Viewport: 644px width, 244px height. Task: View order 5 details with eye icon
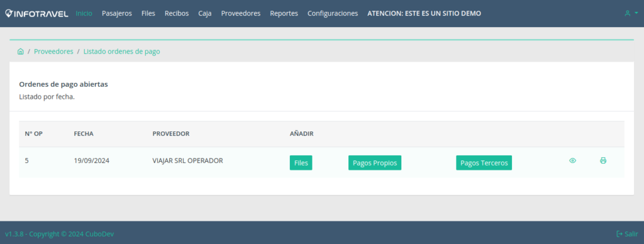[x=572, y=160]
